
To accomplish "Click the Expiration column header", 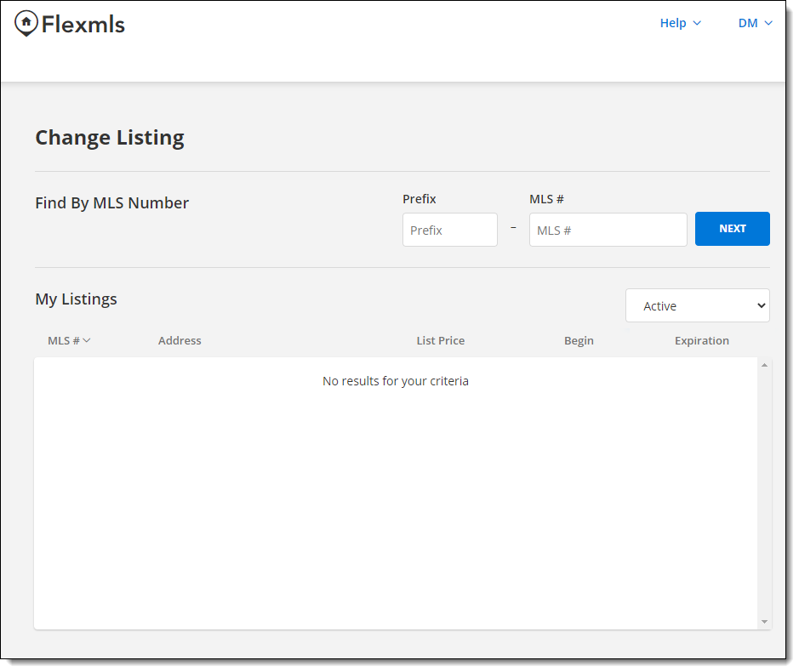I will pos(702,340).
